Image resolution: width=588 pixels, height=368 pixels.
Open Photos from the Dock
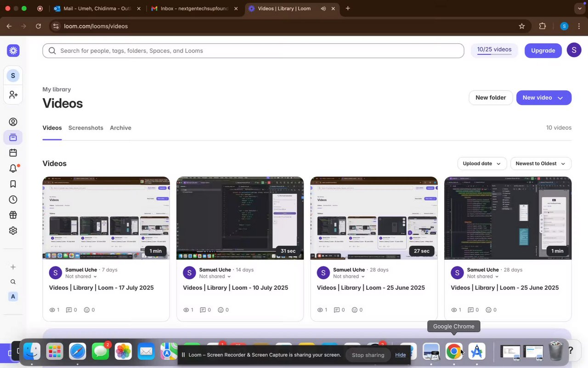[123, 351]
